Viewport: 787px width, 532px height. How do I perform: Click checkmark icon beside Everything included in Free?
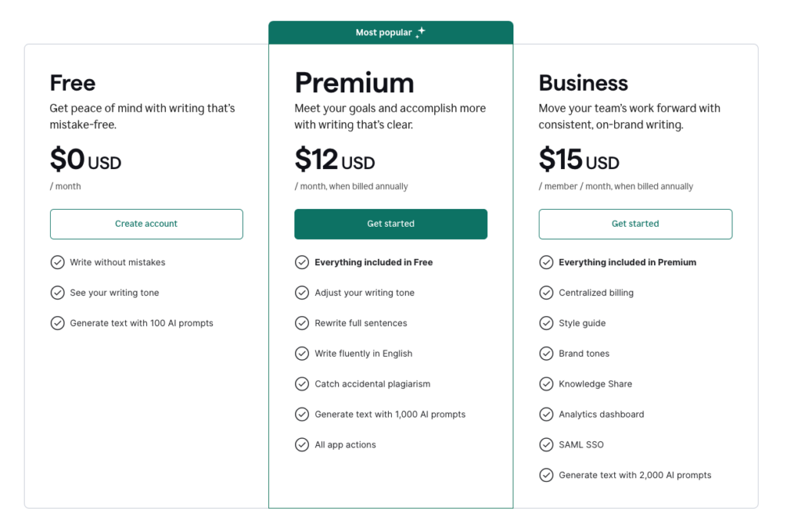[301, 262]
